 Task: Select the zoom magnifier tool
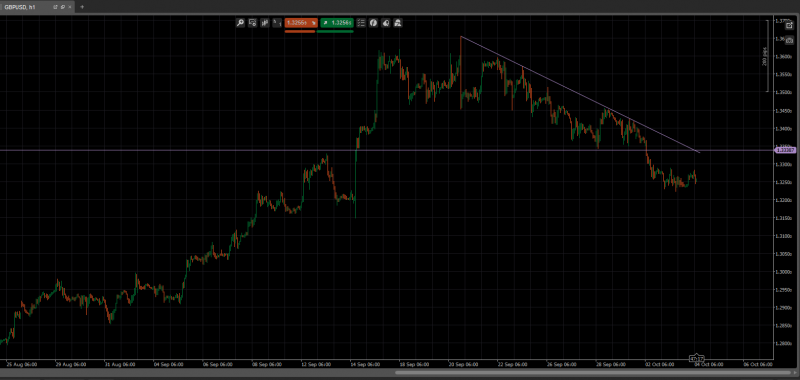click(240, 23)
